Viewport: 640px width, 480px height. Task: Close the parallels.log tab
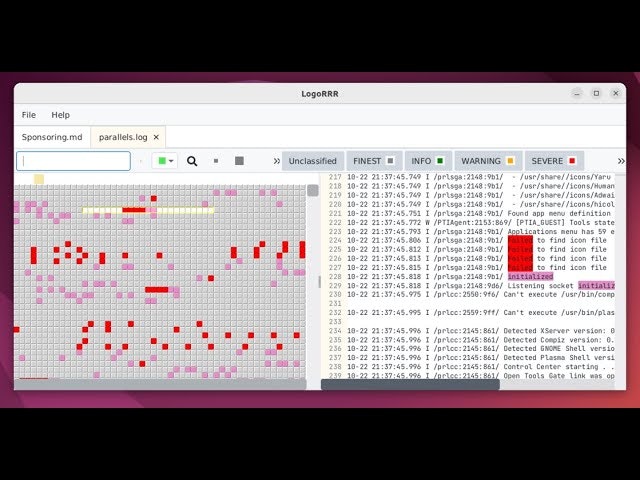156,137
